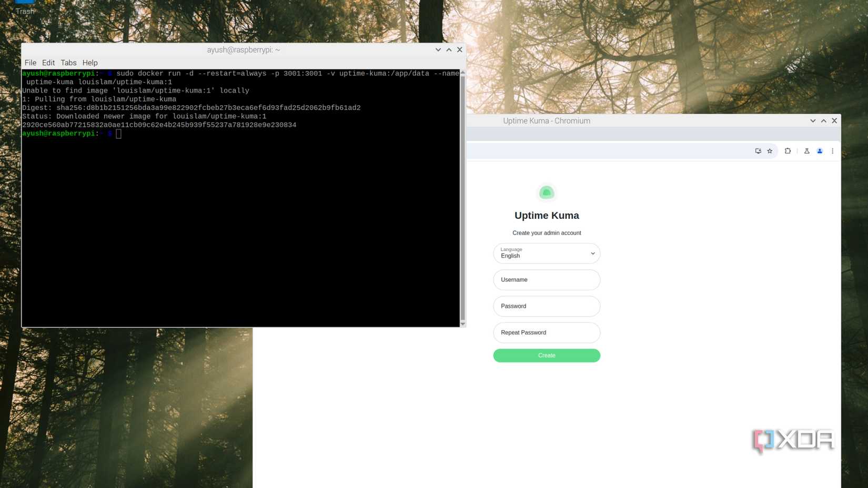Viewport: 868px width, 488px height.
Task: Click the Chromium window shade chevron
Action: 813,120
